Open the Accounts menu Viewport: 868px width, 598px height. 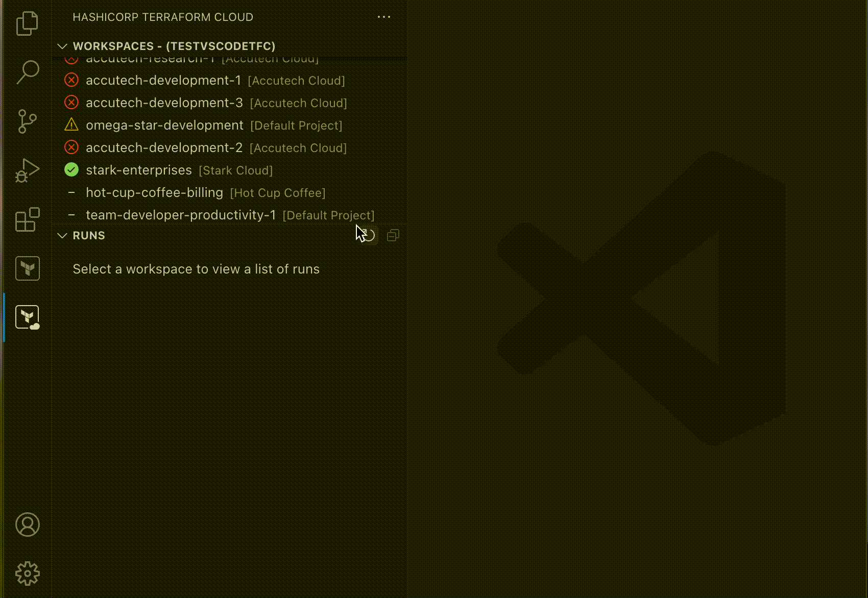(x=27, y=525)
